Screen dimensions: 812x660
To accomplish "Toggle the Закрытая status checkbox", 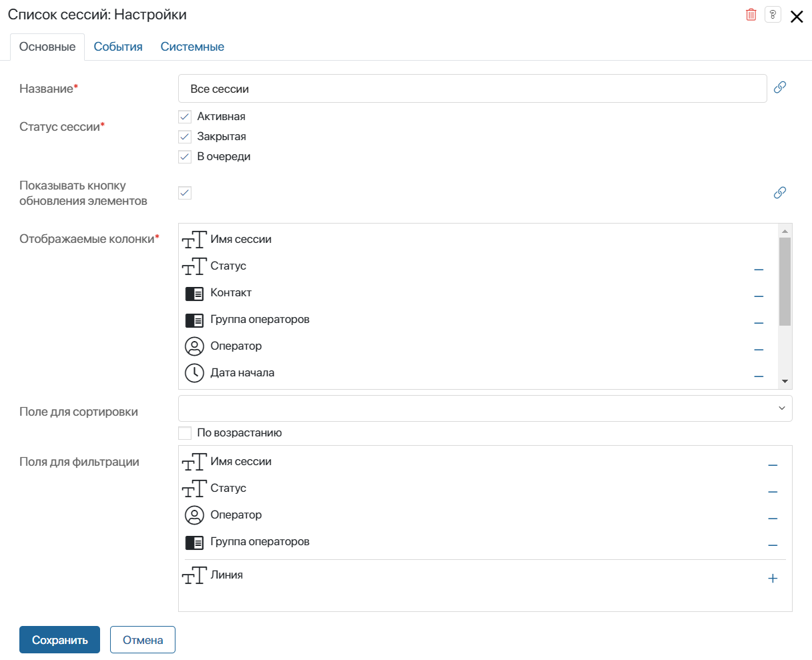I will (x=185, y=137).
